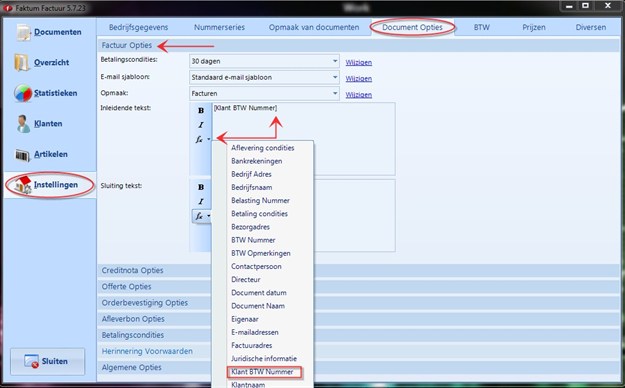Select Aflevering condities from field menu
This screenshot has width=625, height=388.
[x=263, y=148]
